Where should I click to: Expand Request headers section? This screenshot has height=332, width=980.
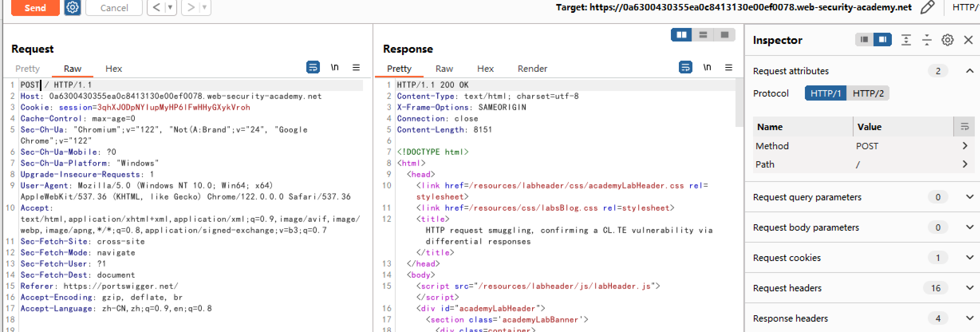coord(970,288)
